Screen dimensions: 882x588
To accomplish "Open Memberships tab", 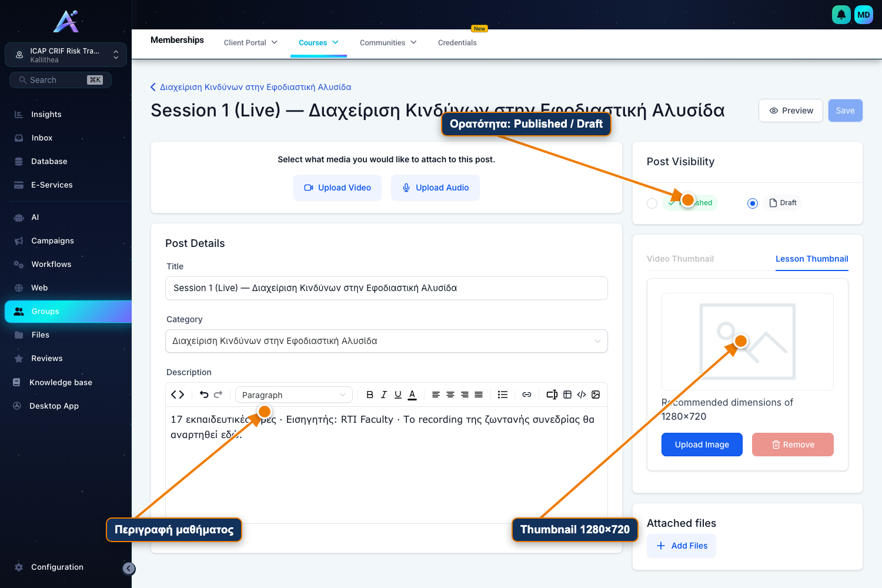I will (177, 40).
